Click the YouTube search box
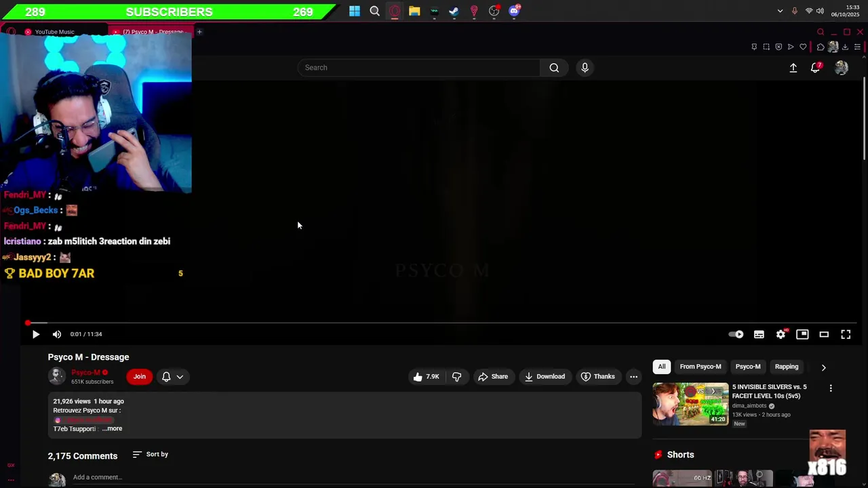This screenshot has height=488, width=868. (419, 68)
